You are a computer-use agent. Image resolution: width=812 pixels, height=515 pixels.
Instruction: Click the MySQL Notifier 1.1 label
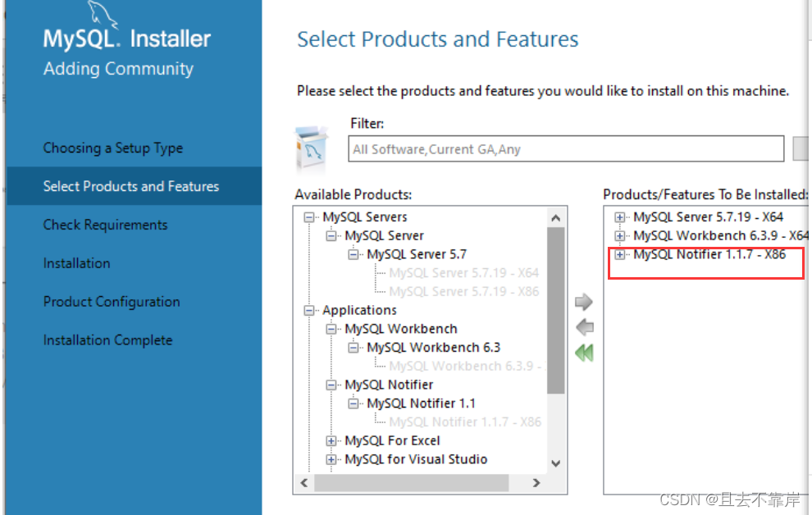[421, 403]
